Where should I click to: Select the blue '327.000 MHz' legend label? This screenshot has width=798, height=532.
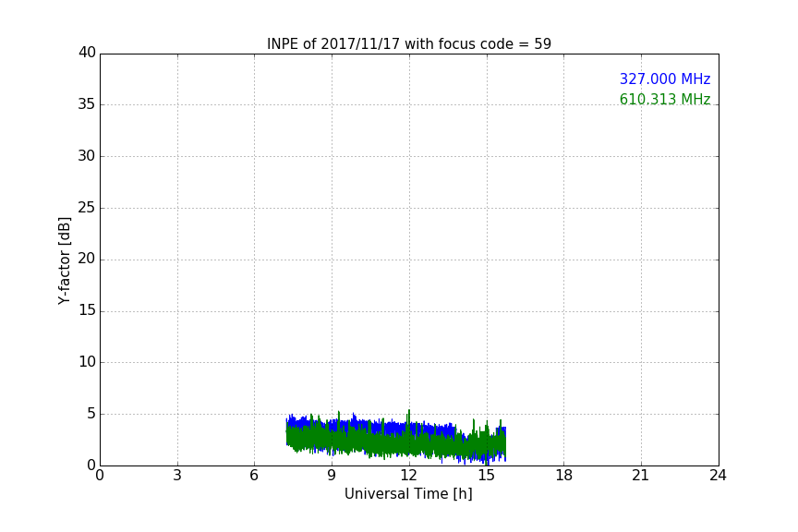coord(665,79)
